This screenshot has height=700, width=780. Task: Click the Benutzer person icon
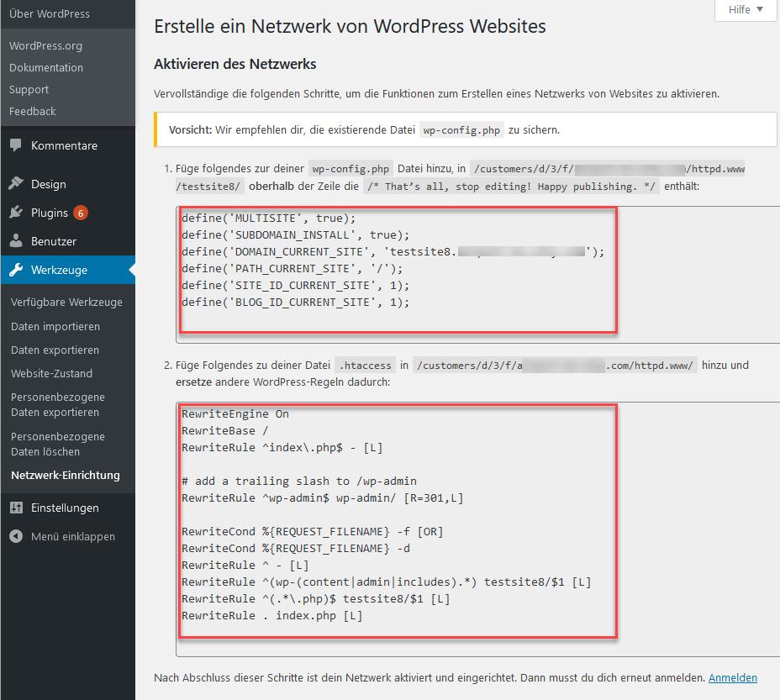click(x=16, y=241)
